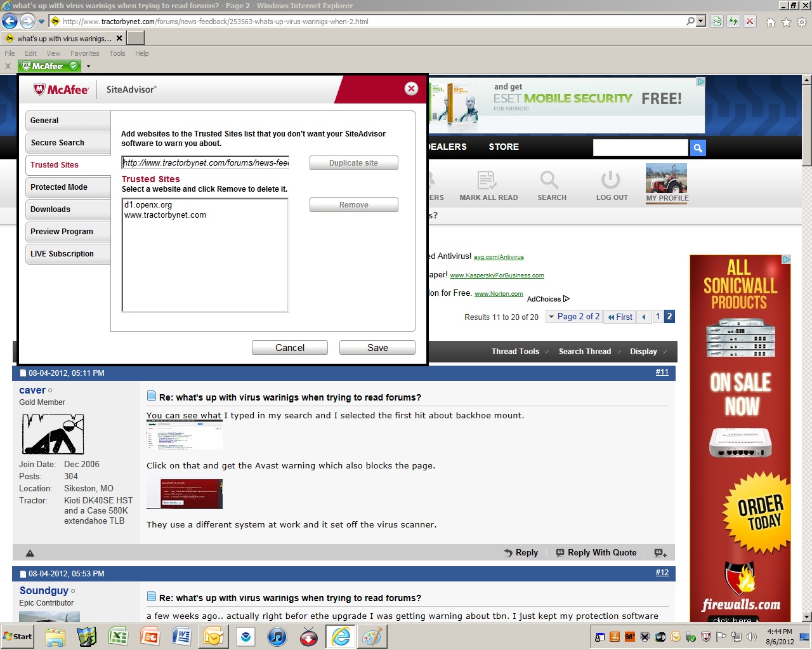
Task: Open the File menu
Action: (x=10, y=53)
